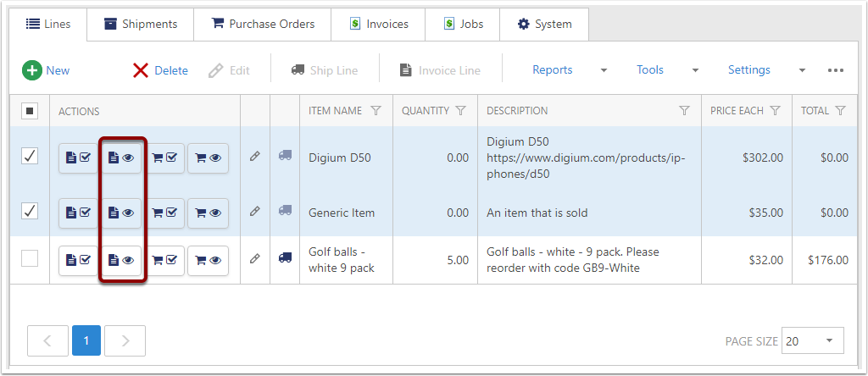
Task: Open the three-dots more options menu
Action: click(836, 70)
